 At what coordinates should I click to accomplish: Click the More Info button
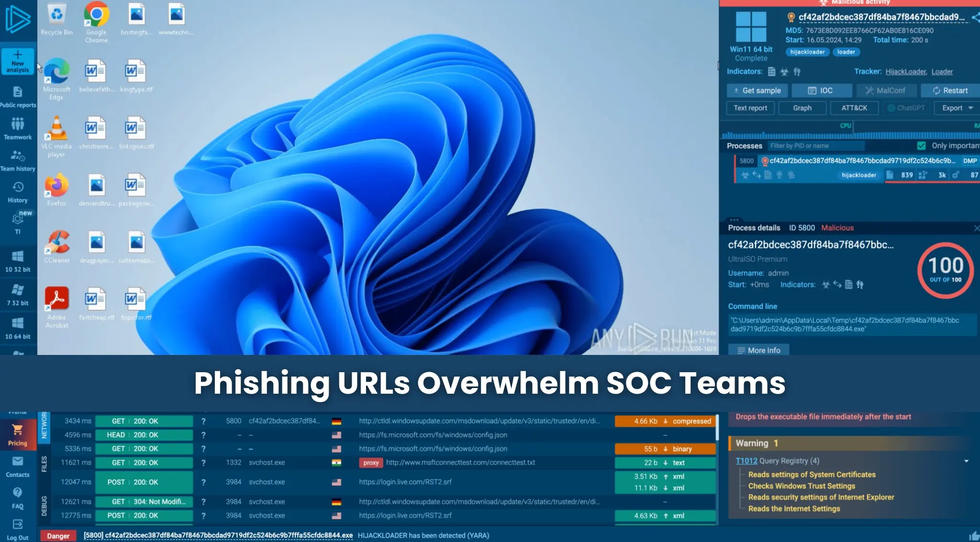point(758,350)
